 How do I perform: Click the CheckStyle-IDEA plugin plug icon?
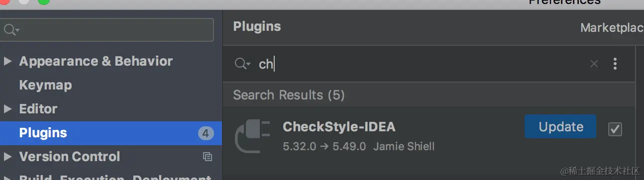[252, 136]
